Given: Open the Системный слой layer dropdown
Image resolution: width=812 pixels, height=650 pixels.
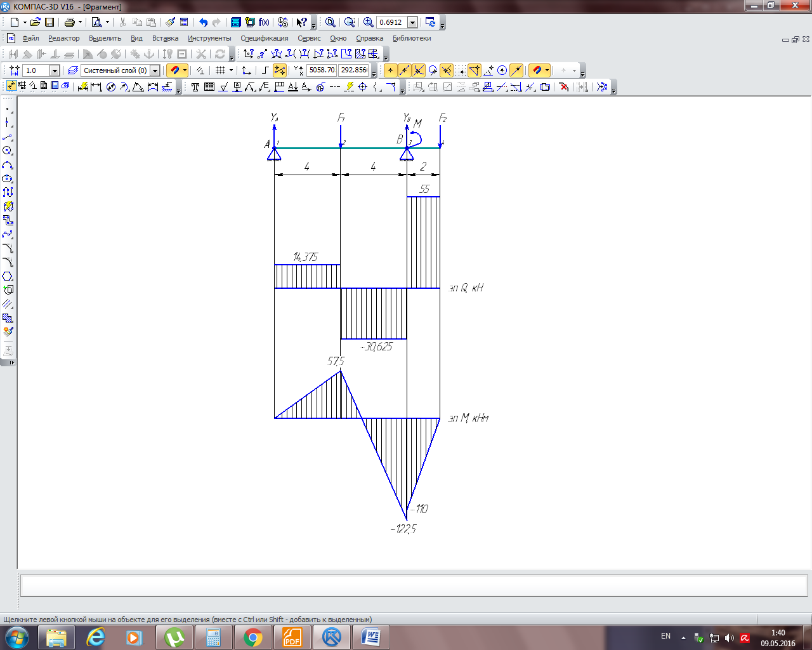Looking at the screenshot, I should [155, 70].
